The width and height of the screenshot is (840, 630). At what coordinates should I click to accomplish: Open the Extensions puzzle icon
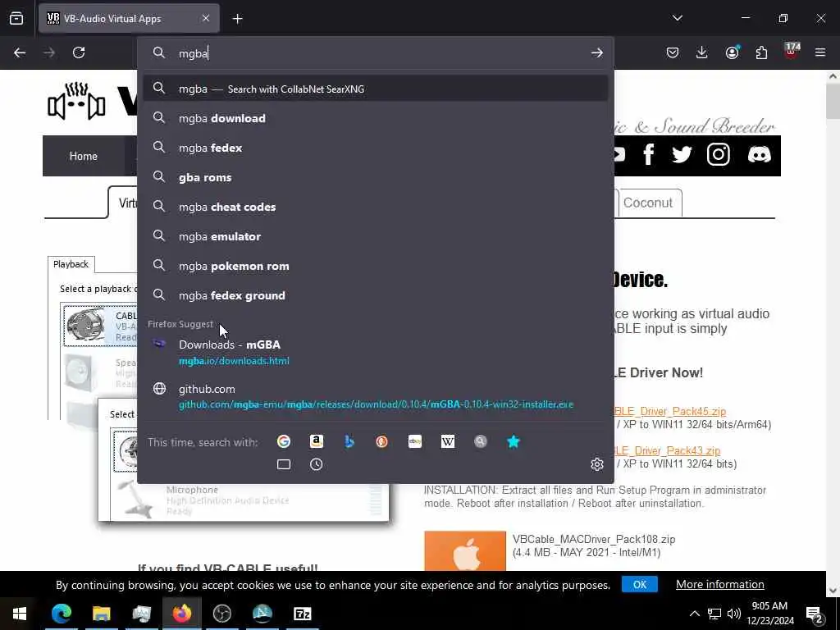pos(761,52)
